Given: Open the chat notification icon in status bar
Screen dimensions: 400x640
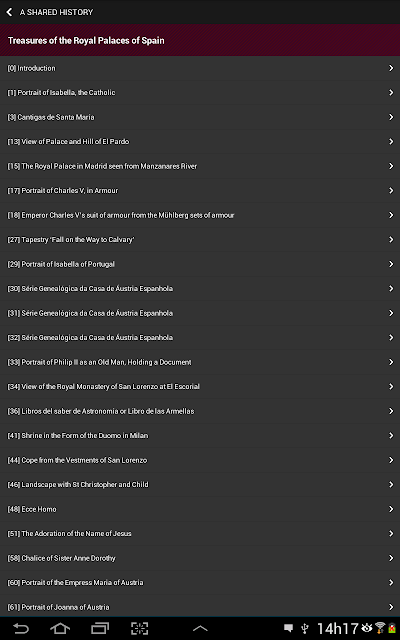Looking at the screenshot, I should coord(289,628).
